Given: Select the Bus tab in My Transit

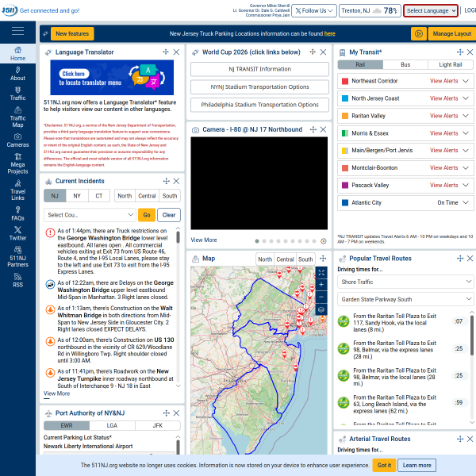Looking at the screenshot, I should (405, 65).
